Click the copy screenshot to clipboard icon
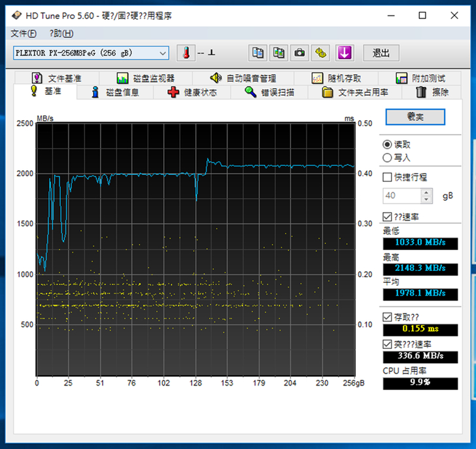Image resolution: width=476 pixels, height=449 pixels. pos(279,53)
